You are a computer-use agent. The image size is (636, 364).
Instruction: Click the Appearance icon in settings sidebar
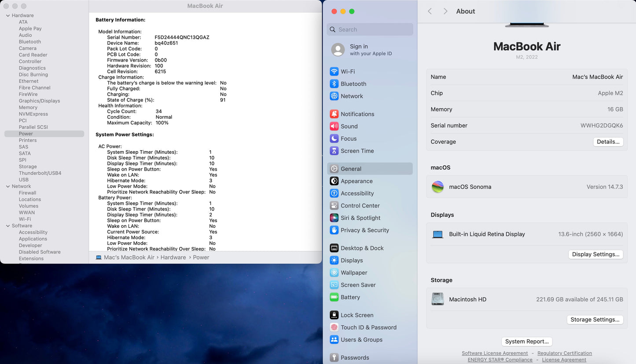coord(334,181)
